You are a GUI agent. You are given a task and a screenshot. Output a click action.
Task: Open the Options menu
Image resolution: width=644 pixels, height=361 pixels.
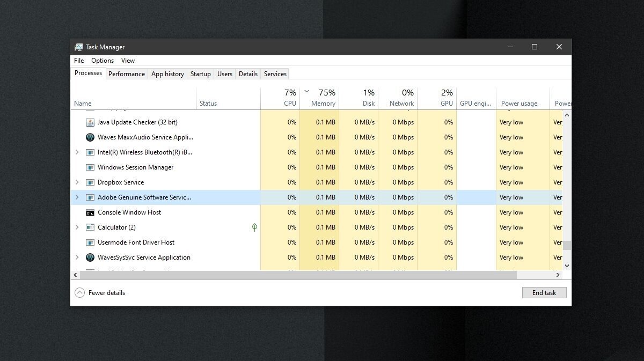[102, 61]
